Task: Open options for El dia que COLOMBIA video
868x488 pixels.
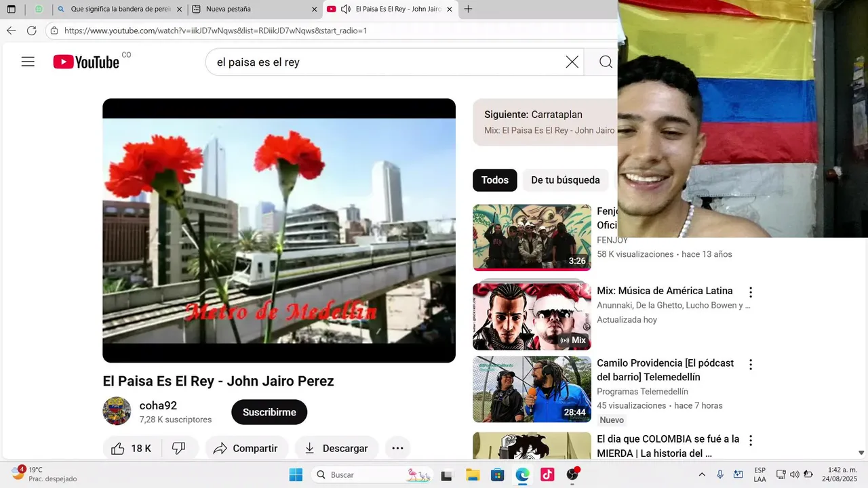Action: [x=751, y=441]
